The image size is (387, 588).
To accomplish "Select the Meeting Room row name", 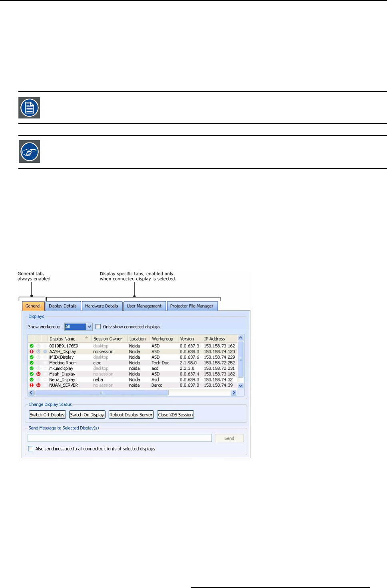I will tap(63, 363).
